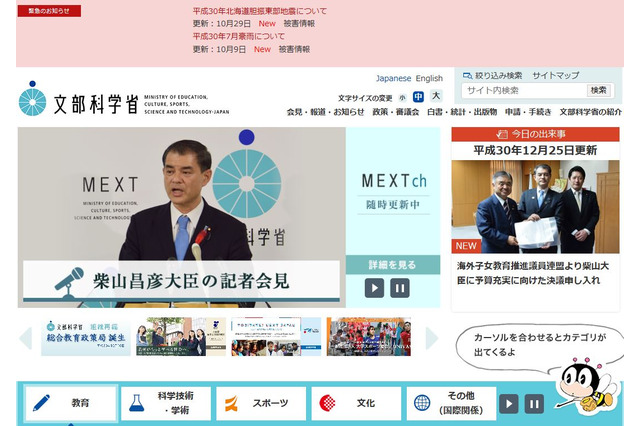Image resolution: width=640 pixels, height=426 pixels.
Task: Switch language to Japanese
Action: (393, 78)
